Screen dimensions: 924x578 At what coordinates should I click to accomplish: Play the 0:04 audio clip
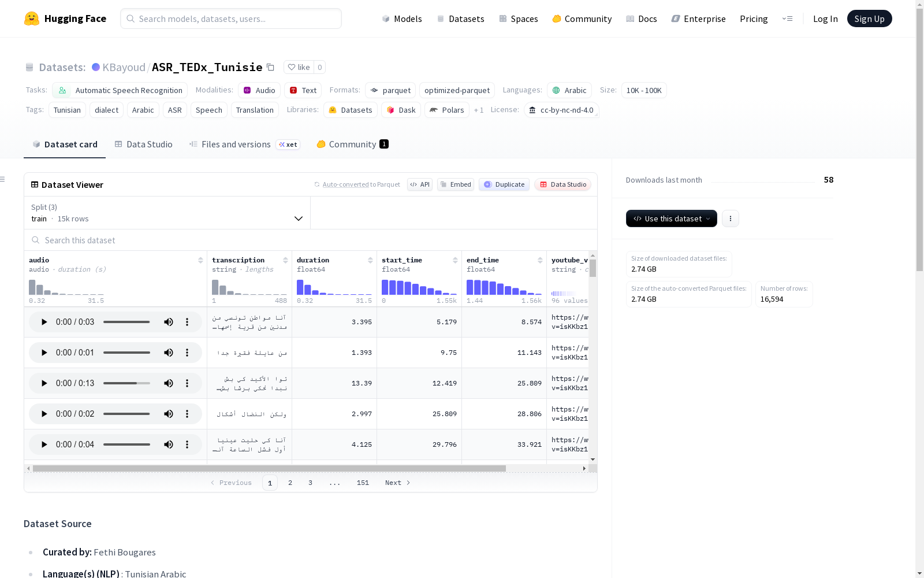[44, 444]
